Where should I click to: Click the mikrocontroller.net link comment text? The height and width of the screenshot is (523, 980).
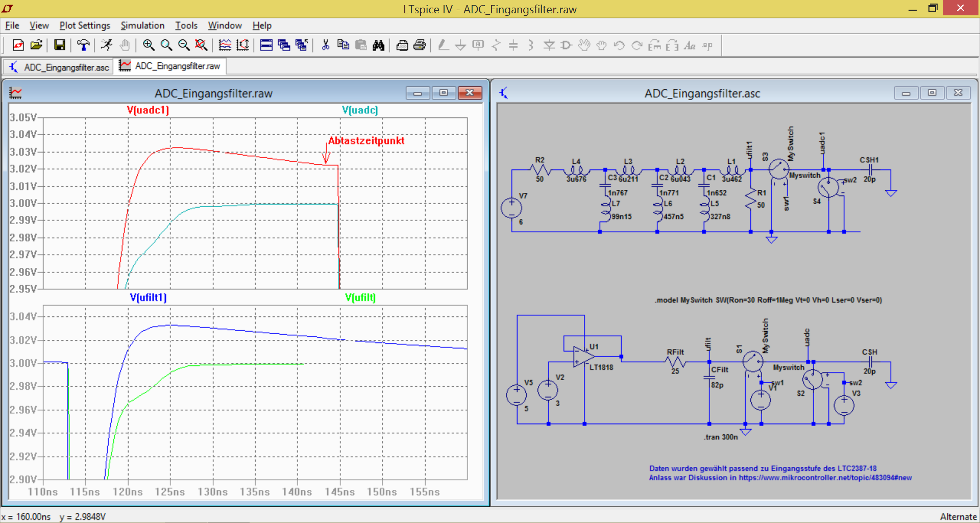780,478
